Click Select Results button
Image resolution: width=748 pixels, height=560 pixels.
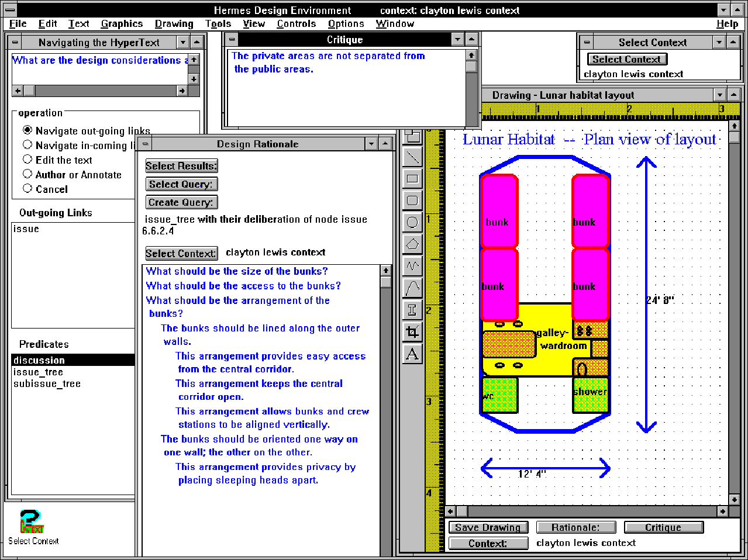point(181,166)
